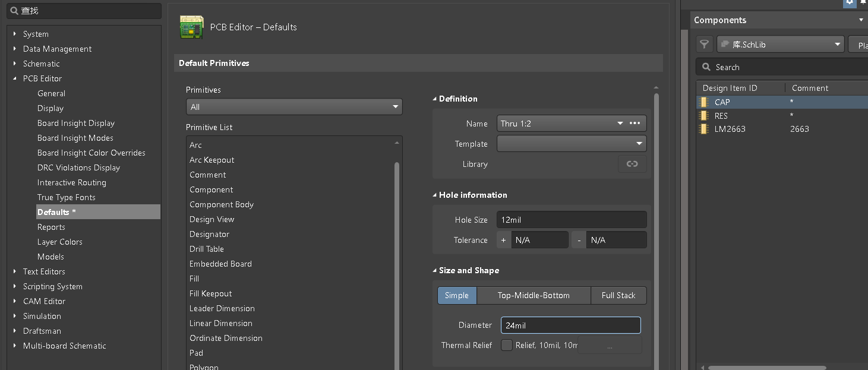Enable the Thermal Relief checkbox
This screenshot has width=868, height=370.
pos(507,345)
